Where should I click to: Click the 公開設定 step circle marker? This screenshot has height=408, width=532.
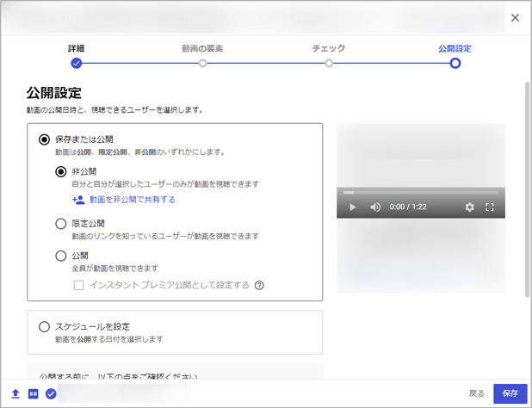[x=455, y=63]
